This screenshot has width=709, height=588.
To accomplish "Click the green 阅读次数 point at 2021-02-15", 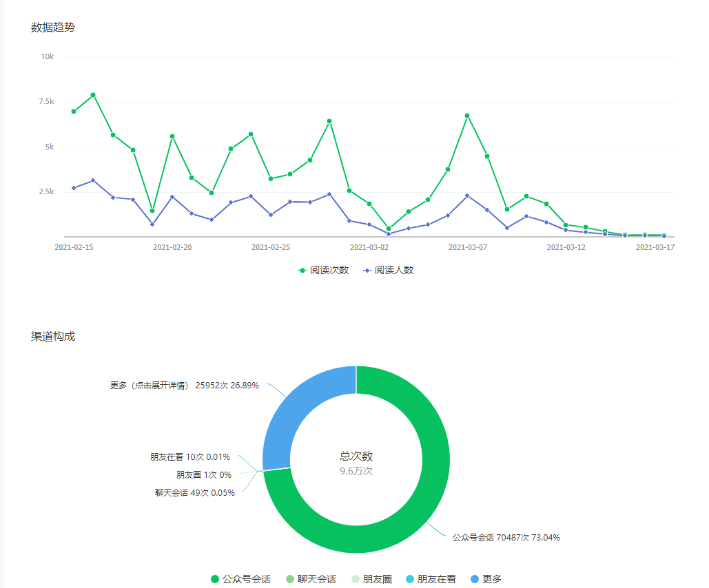I will pyautogui.click(x=74, y=111).
